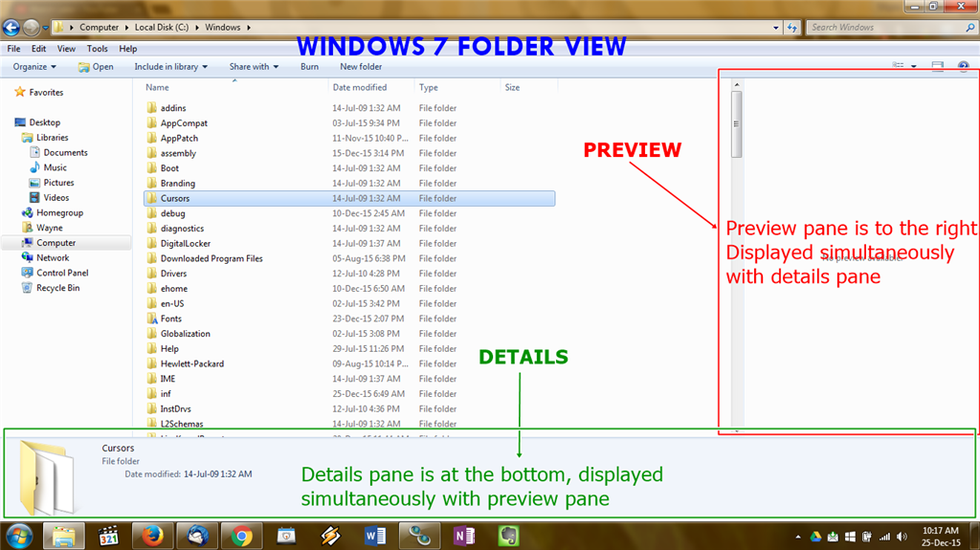Click the Burn toolbar button
This screenshot has width=980, height=550.
pyautogui.click(x=309, y=66)
